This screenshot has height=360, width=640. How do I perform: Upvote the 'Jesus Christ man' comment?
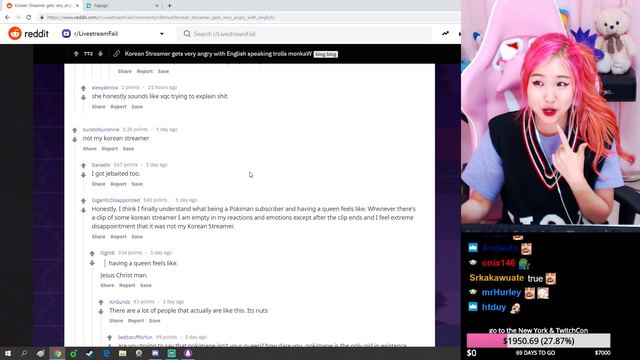click(x=92, y=253)
